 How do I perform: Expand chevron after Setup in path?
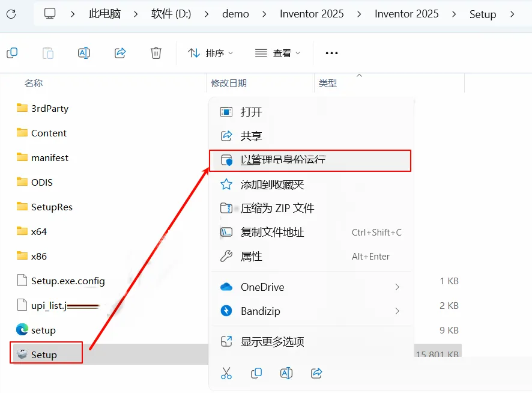pyautogui.click(x=512, y=14)
